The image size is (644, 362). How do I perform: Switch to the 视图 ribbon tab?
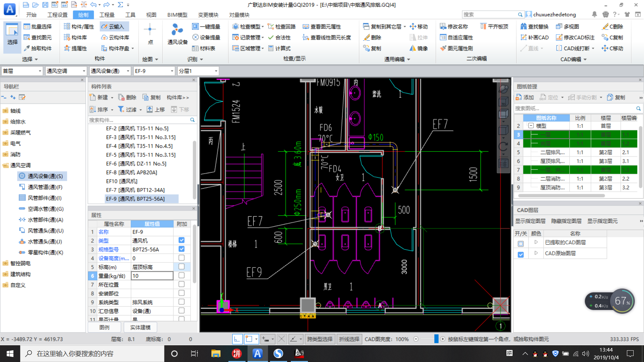click(x=151, y=15)
